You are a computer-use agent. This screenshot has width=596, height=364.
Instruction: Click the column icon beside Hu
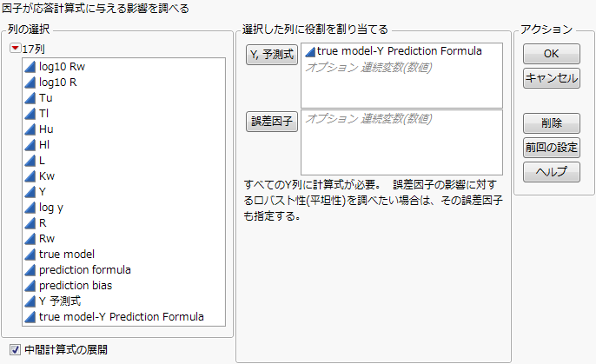tap(30, 129)
